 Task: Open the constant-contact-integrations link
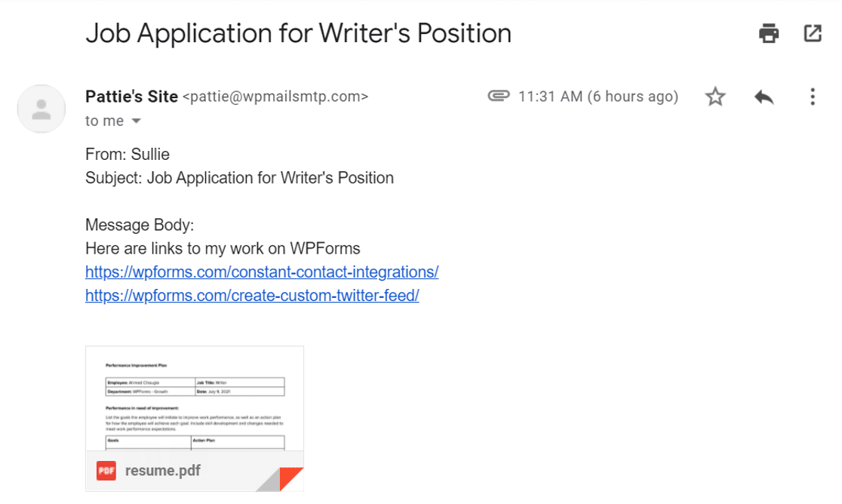(262, 272)
